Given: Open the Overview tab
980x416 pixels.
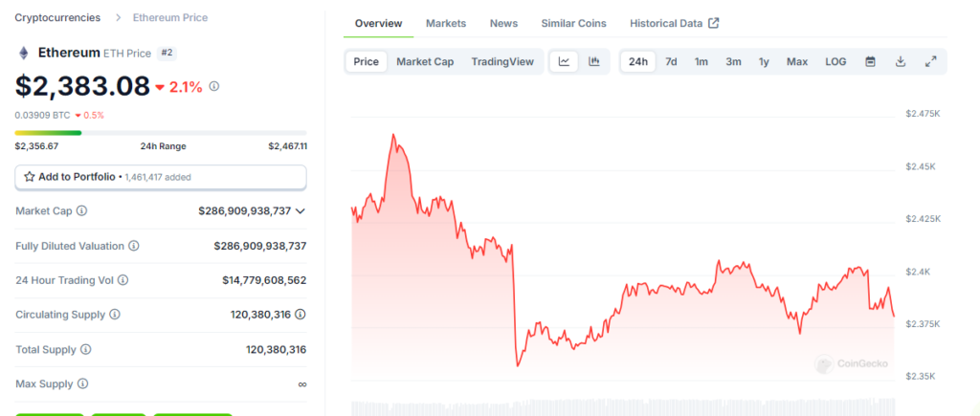Looking at the screenshot, I should (x=378, y=24).
